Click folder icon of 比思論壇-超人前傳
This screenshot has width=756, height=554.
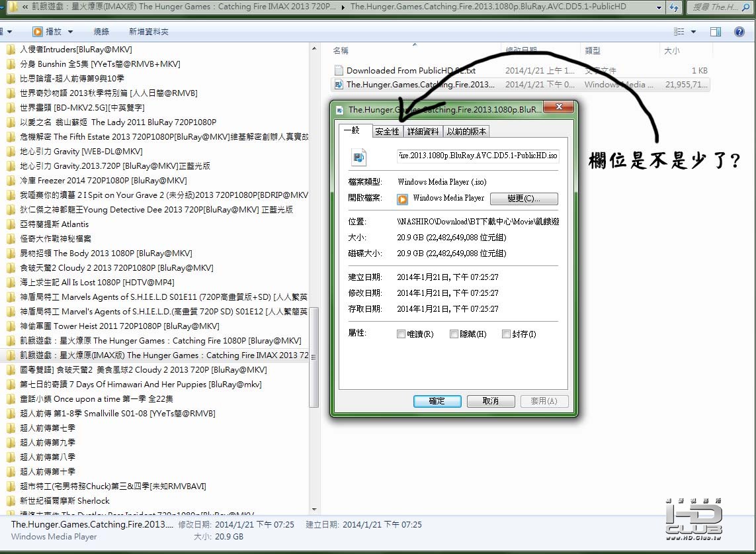pyautogui.click(x=11, y=79)
